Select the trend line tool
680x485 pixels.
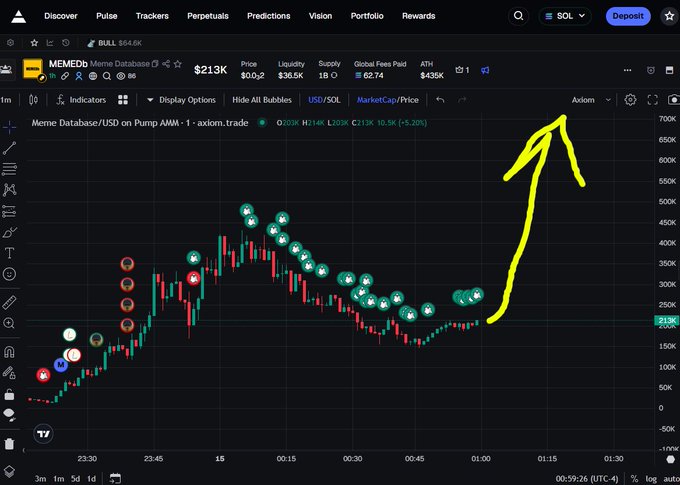pyautogui.click(x=9, y=148)
